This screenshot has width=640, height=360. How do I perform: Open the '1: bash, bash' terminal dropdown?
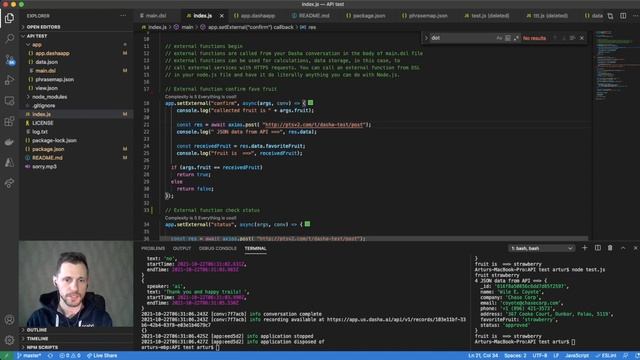[541, 248]
